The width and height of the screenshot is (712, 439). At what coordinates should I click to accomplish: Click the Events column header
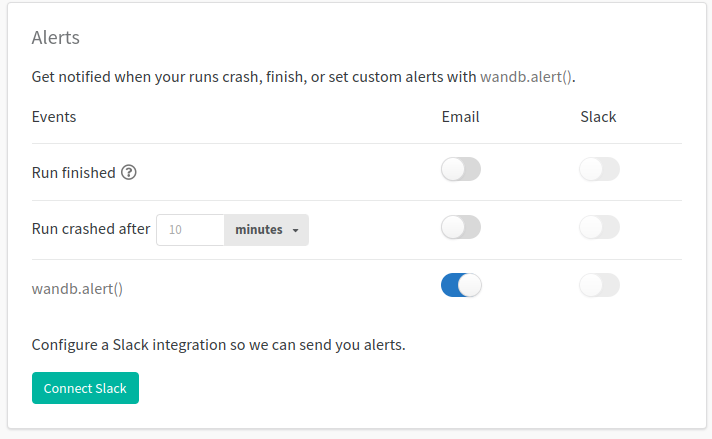pos(54,117)
